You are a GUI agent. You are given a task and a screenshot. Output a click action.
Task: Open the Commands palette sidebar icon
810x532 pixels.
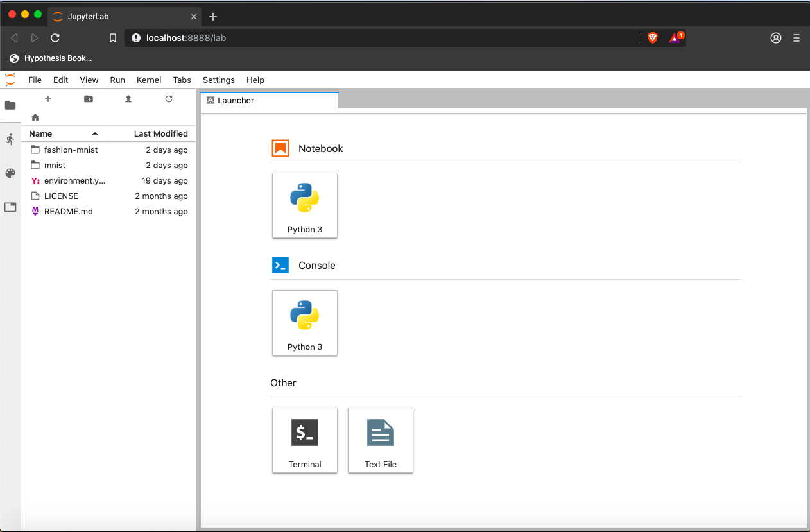point(10,173)
